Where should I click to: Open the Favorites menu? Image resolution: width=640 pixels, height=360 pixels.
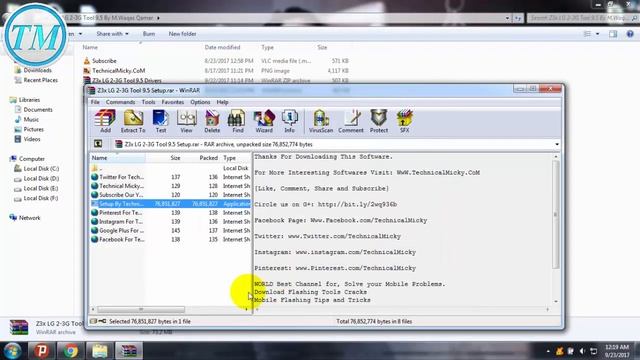coord(173,102)
